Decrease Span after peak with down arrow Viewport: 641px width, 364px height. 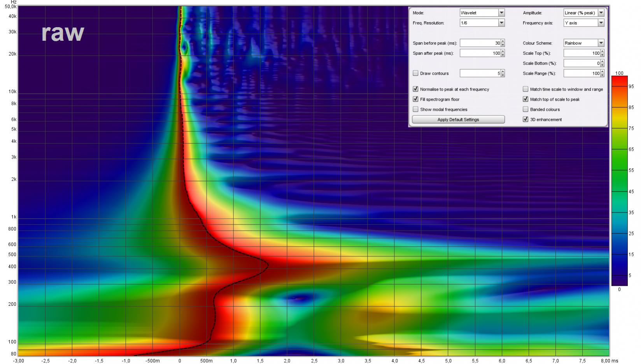pos(503,55)
